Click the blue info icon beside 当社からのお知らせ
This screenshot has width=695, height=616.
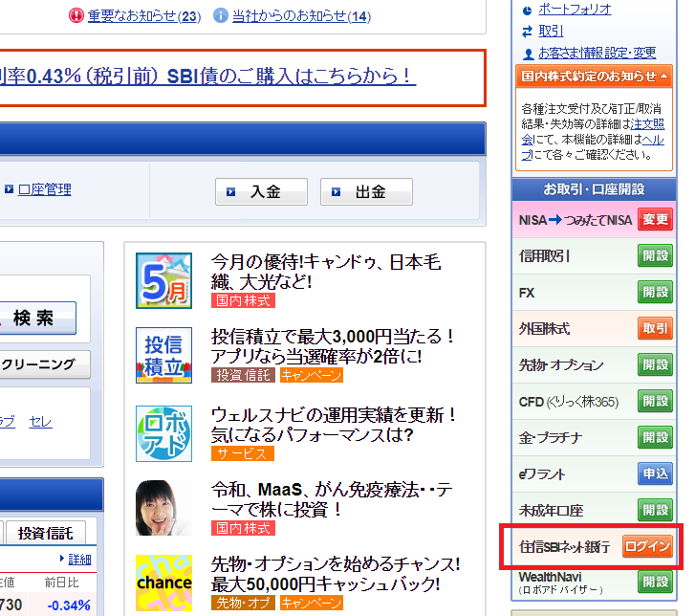coord(221,15)
